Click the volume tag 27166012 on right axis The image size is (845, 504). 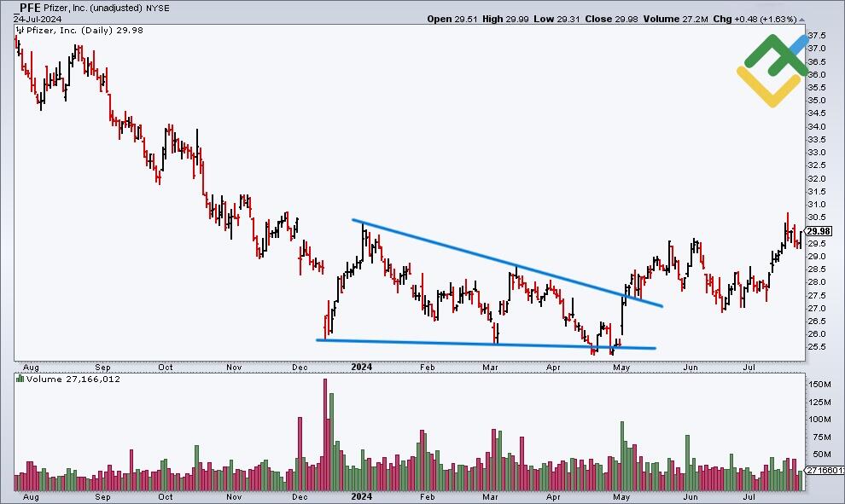pyautogui.click(x=823, y=470)
